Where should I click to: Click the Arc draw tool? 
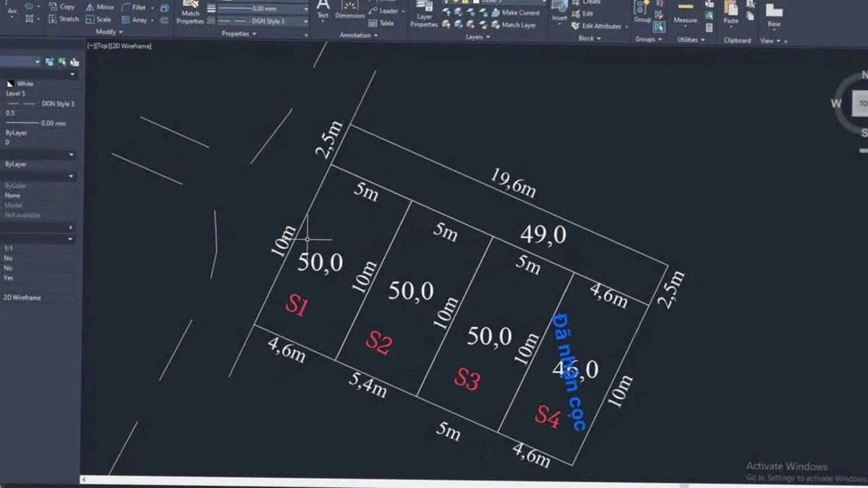point(12,10)
